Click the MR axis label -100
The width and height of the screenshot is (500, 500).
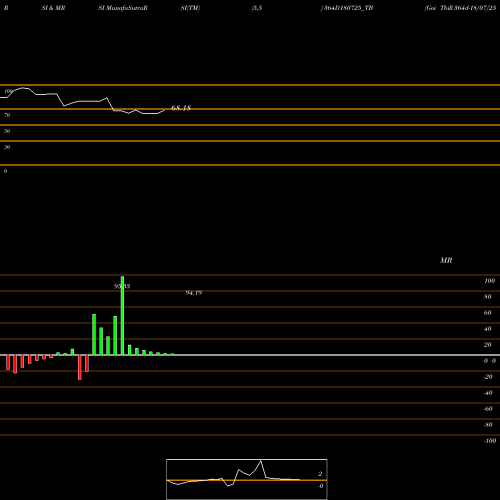tap(490, 441)
